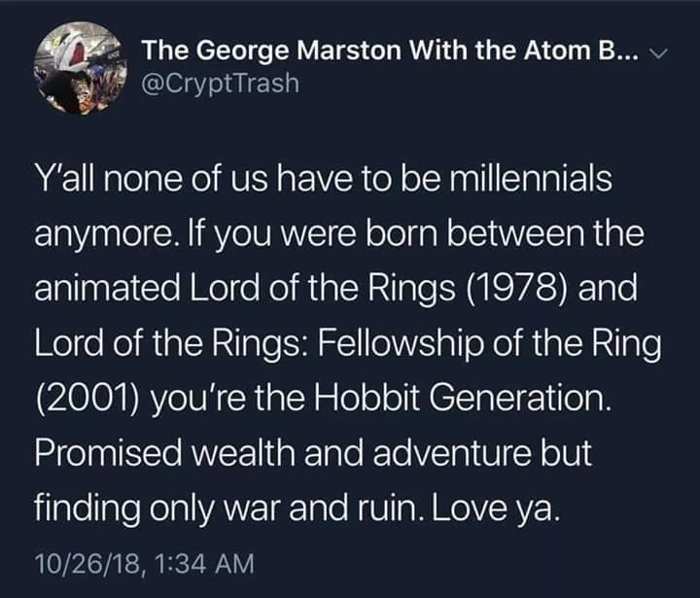
Task: Click the word "anymore" in the tweet
Action: (x=103, y=235)
